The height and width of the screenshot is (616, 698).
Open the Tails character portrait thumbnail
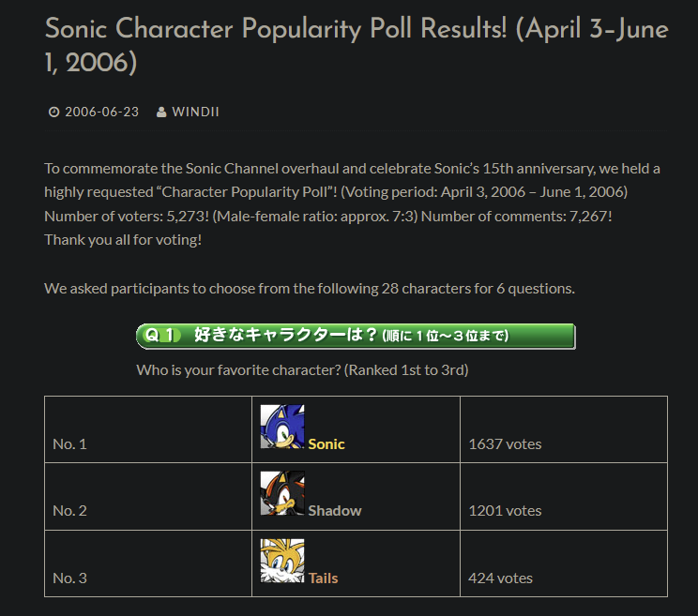tap(282, 561)
